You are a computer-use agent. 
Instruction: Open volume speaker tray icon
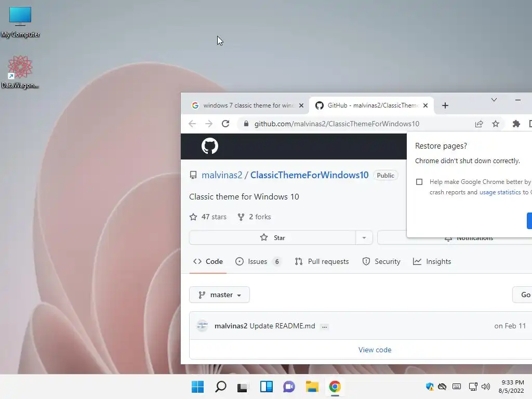(486, 387)
